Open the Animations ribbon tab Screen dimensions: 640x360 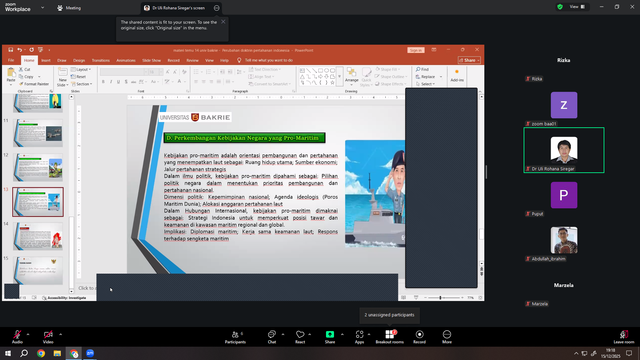126,60
